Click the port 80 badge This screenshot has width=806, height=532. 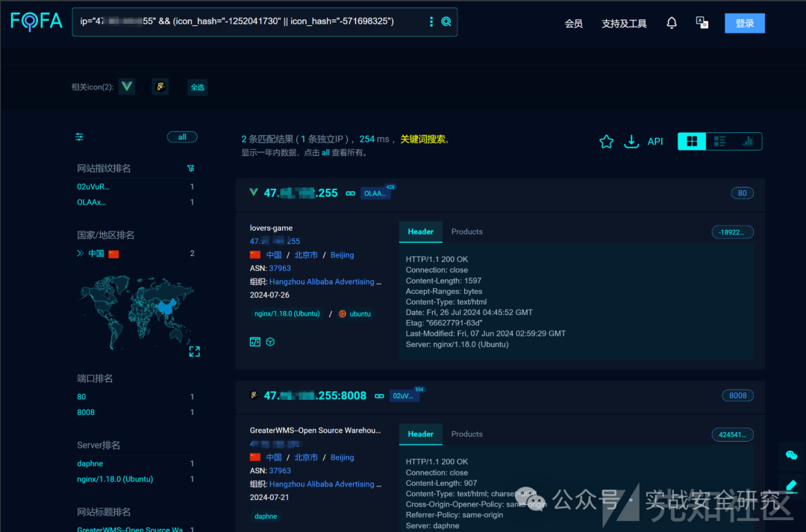coord(743,193)
